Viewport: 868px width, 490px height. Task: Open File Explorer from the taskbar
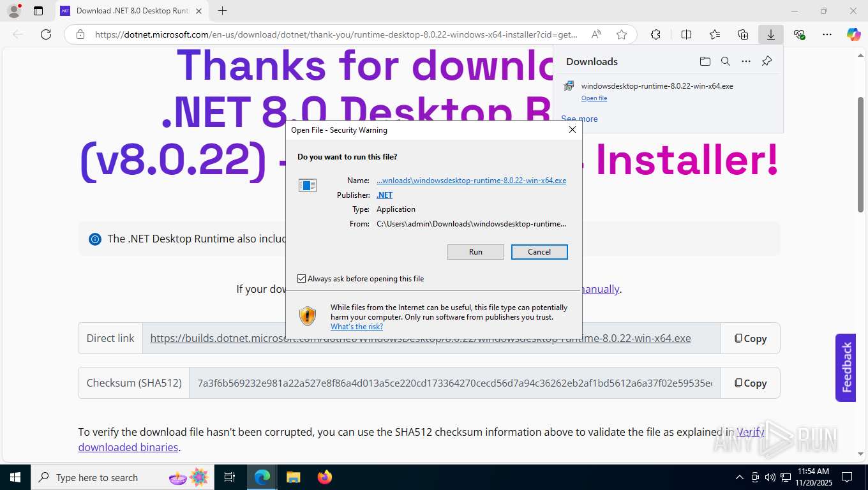(293, 477)
